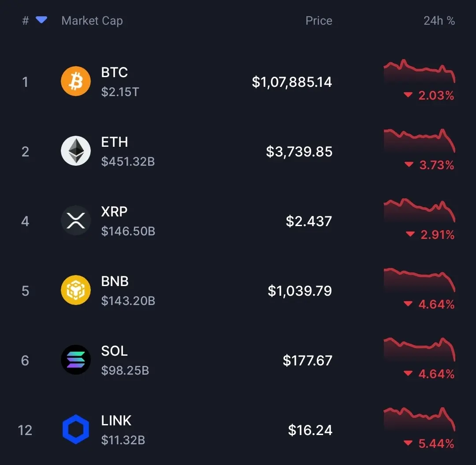Open the Ethereum diamond logo
Screen dimensions: 476x465
click(76, 151)
